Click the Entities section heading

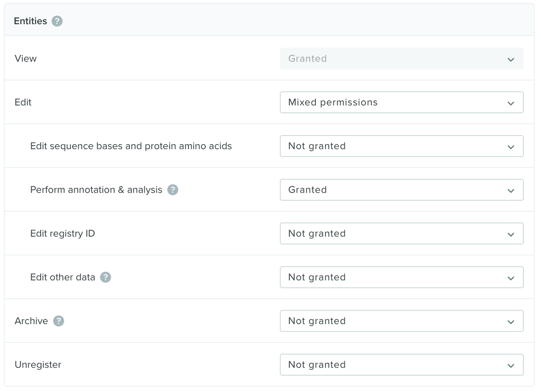coord(31,21)
